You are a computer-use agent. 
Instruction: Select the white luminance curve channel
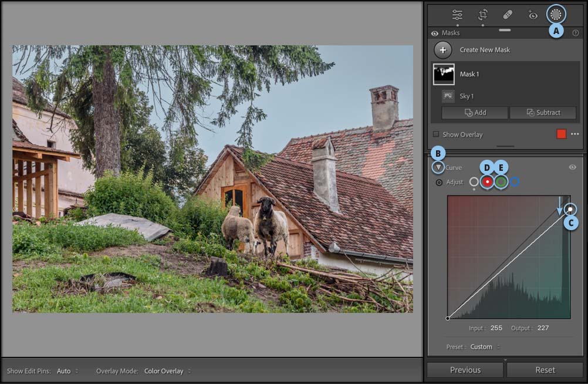click(474, 181)
